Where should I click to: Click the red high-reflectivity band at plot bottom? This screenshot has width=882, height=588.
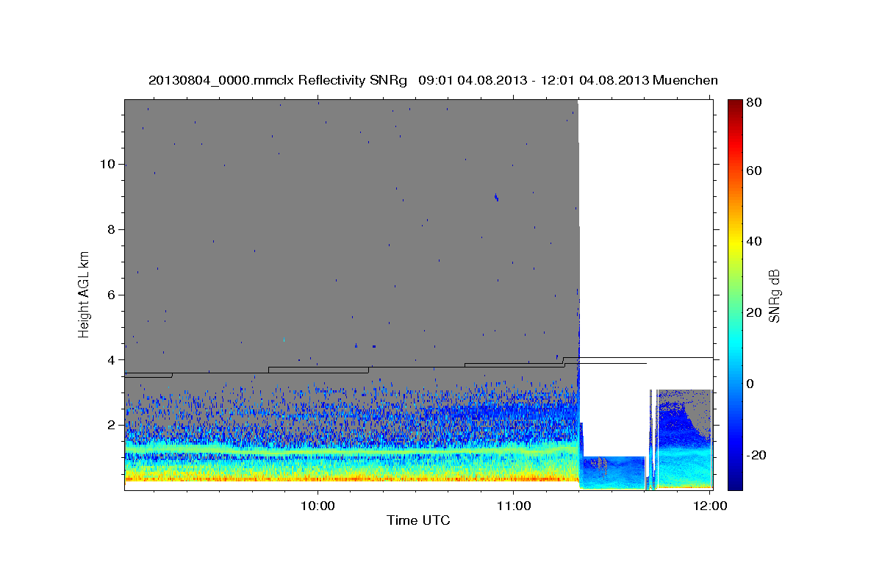(351, 479)
